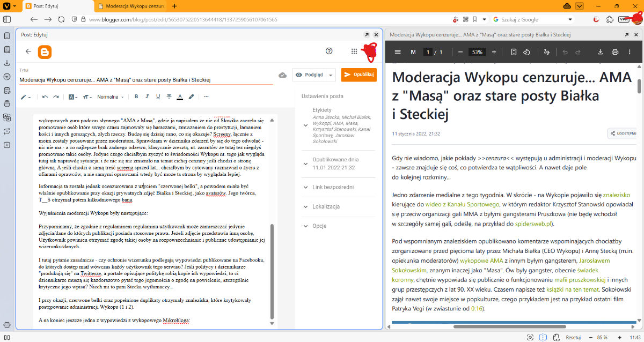
Task: Apply strikethrough formatting in editor toolbar
Action: pyautogui.click(x=169, y=97)
